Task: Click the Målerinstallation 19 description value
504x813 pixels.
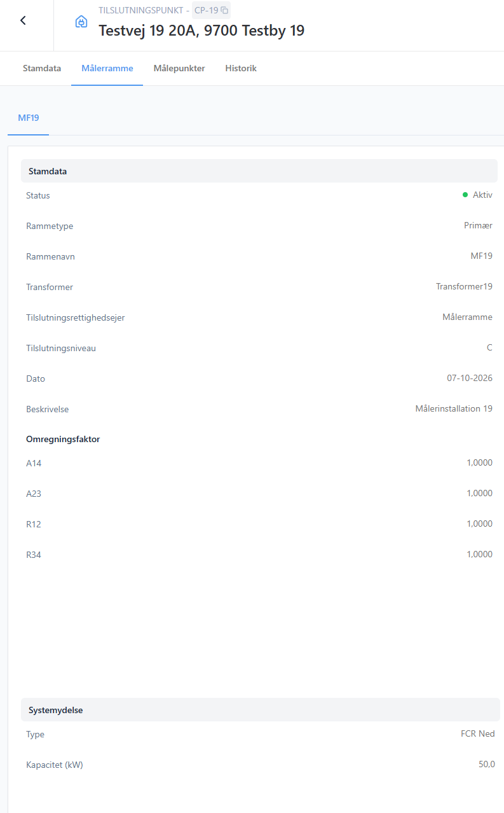Action: point(454,409)
